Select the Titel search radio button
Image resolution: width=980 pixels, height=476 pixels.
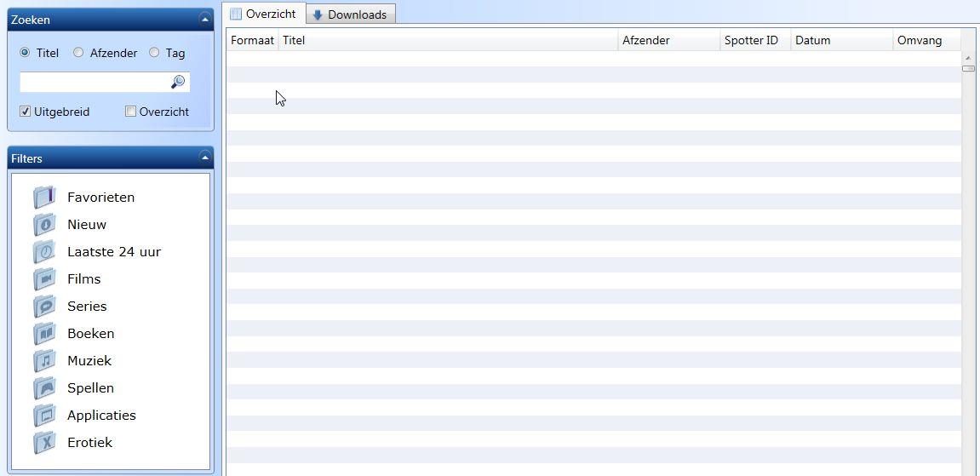click(x=25, y=53)
